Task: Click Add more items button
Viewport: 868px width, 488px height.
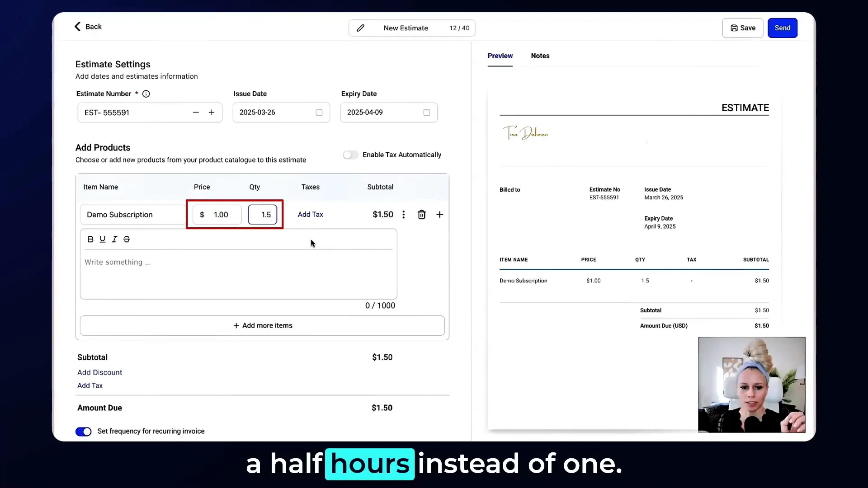Action: (x=262, y=326)
